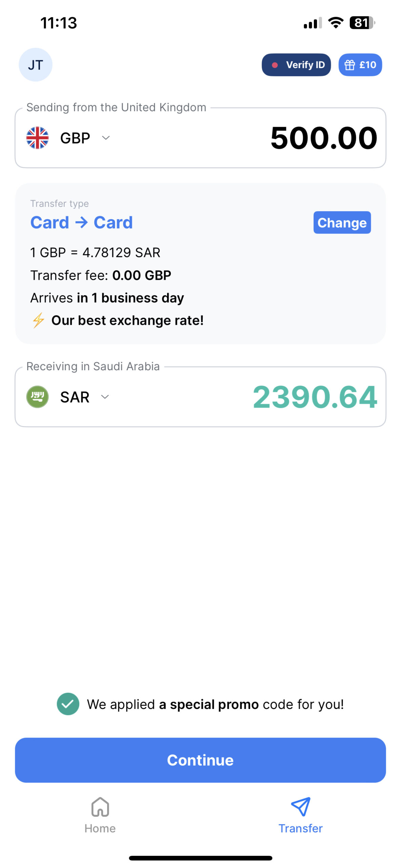Edit the 500.00 sending amount
This screenshot has width=401, height=868.
323,138
